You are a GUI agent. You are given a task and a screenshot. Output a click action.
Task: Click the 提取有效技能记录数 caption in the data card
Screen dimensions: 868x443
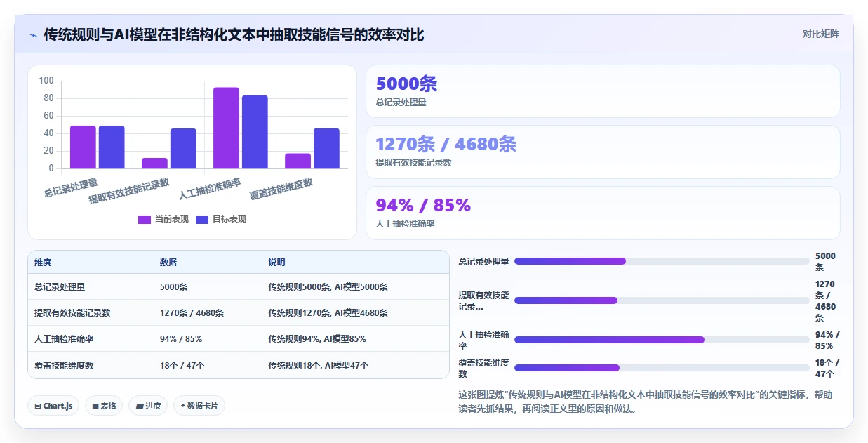(413, 162)
